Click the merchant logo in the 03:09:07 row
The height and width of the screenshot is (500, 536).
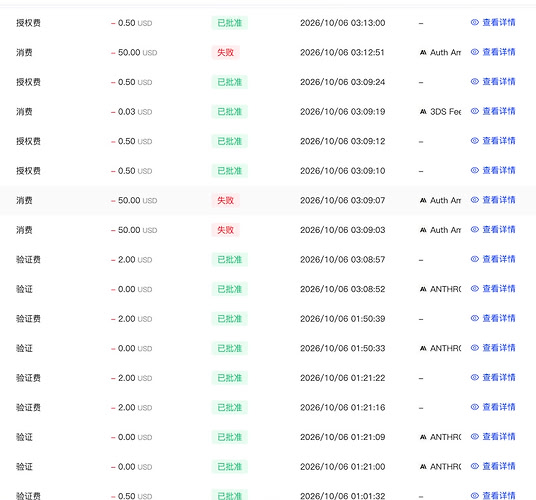(x=423, y=200)
